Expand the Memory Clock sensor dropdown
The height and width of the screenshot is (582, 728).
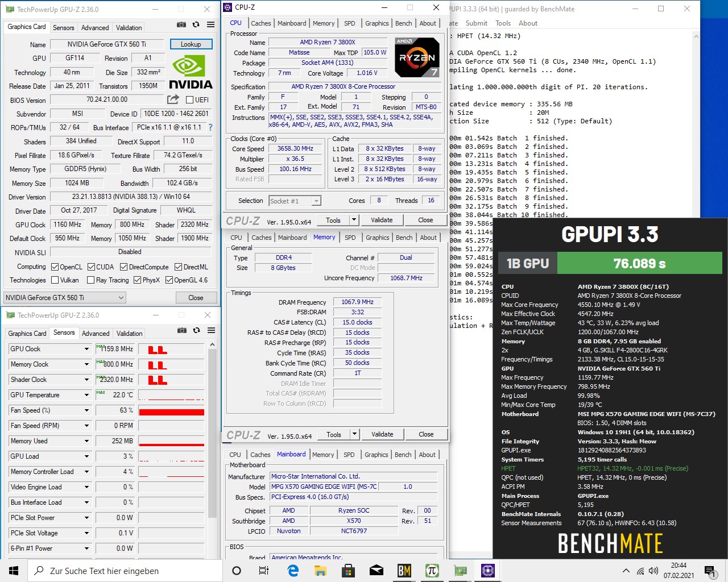[86, 364]
